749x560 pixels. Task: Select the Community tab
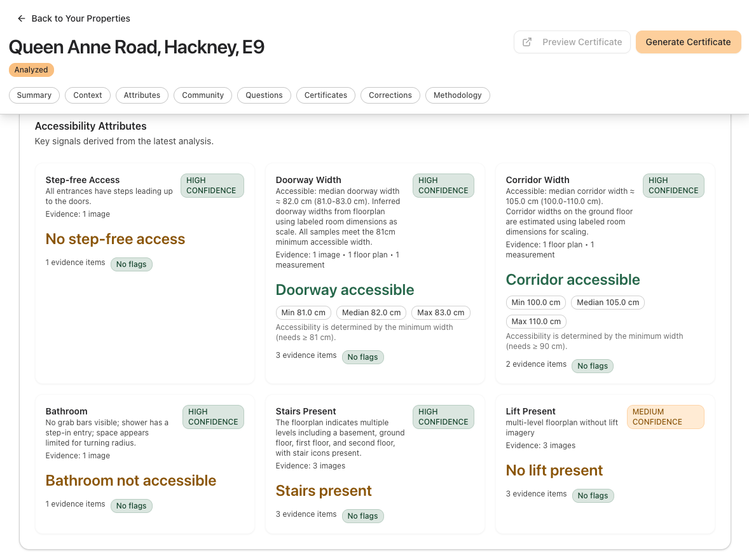point(202,95)
